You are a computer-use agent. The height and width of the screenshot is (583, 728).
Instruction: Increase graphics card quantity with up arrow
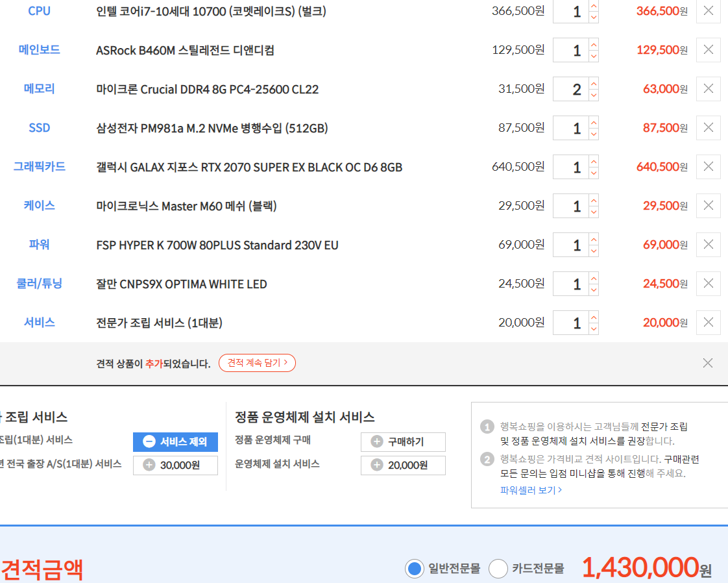click(x=593, y=161)
